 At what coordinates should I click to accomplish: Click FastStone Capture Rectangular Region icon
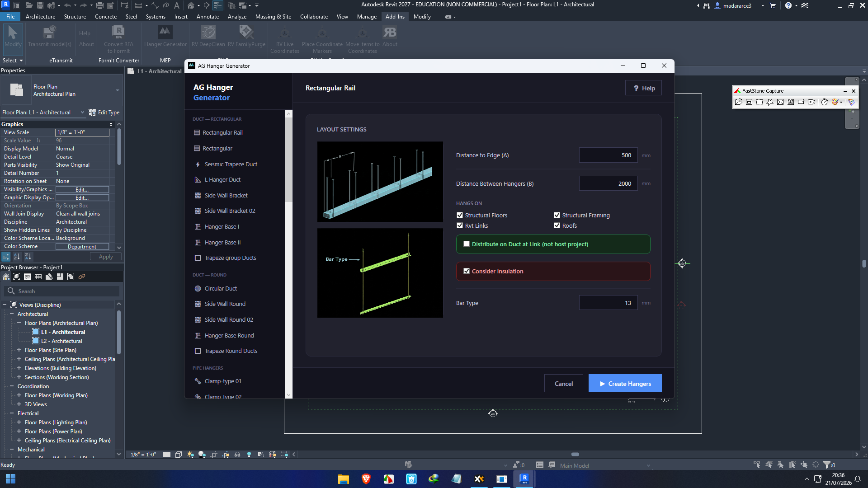coord(759,102)
